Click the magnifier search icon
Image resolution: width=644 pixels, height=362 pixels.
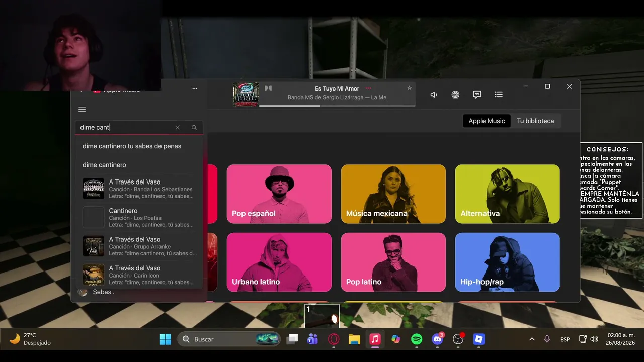point(194,128)
